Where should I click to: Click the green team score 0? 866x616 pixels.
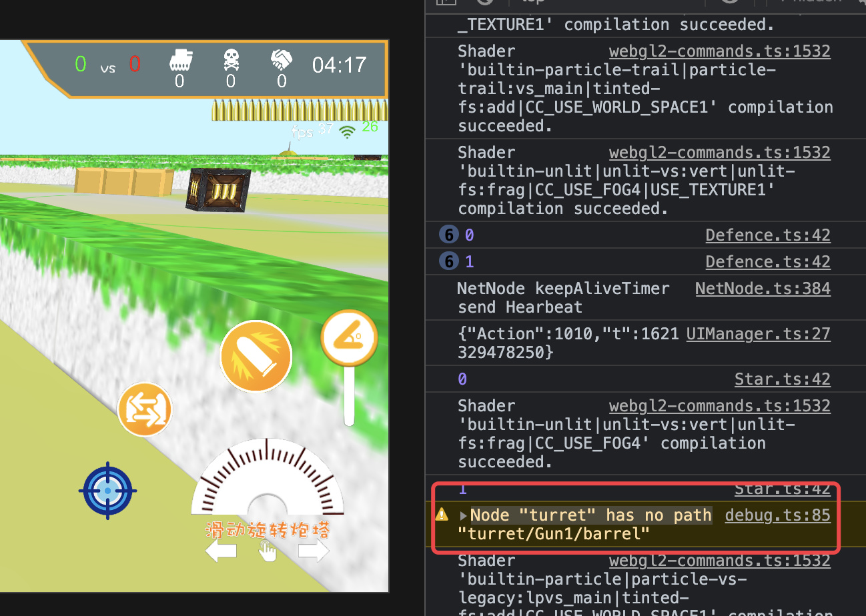click(x=81, y=64)
